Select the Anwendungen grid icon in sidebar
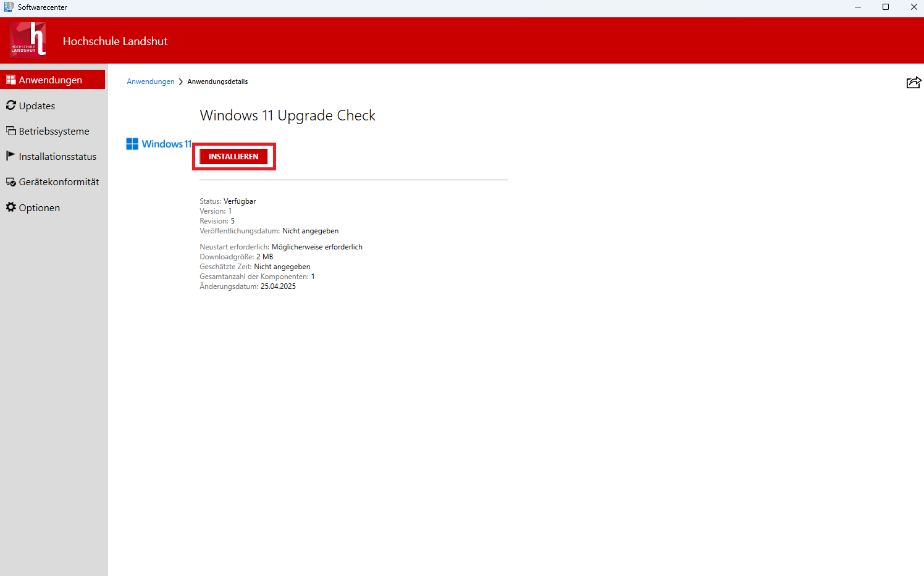The width and height of the screenshot is (924, 576). point(10,80)
